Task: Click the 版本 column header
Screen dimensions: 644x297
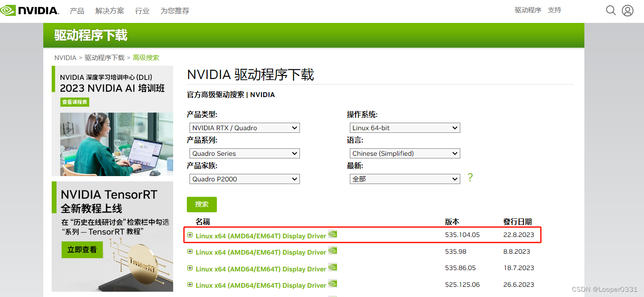Action: (x=452, y=222)
